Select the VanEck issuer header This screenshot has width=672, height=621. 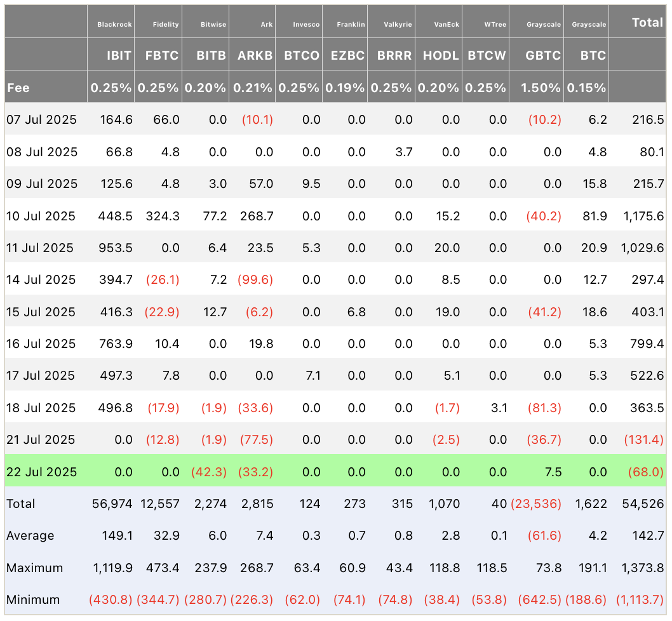point(447,24)
